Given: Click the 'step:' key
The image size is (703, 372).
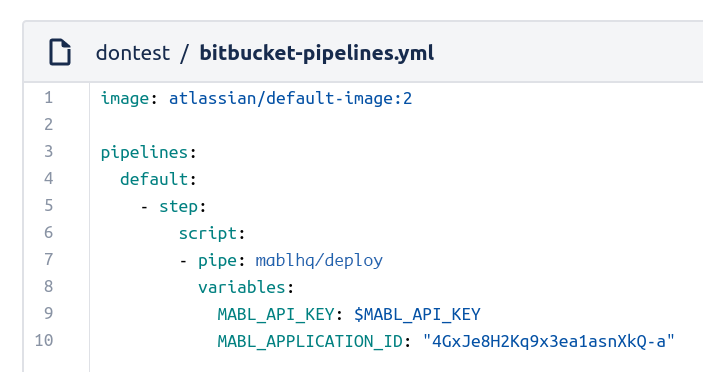Looking at the screenshot, I should pos(182,207).
